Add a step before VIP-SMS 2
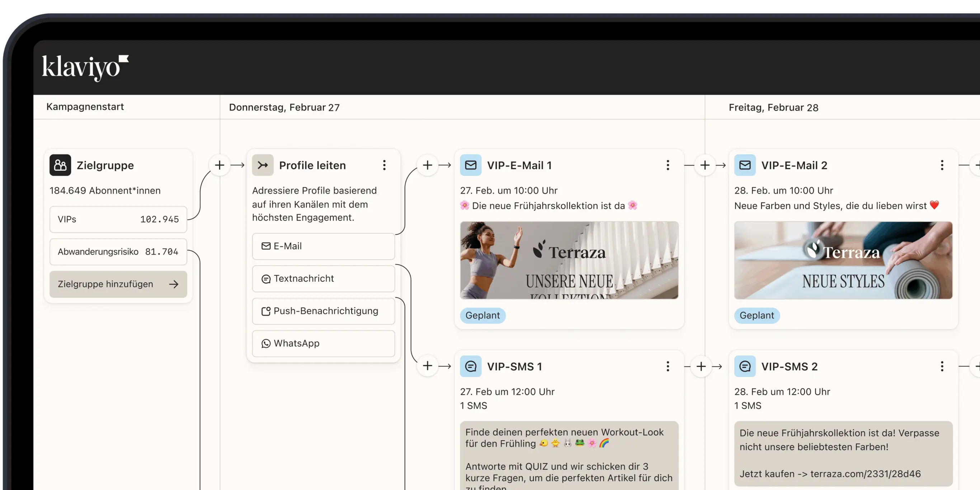The width and height of the screenshot is (980, 490). pyautogui.click(x=701, y=366)
